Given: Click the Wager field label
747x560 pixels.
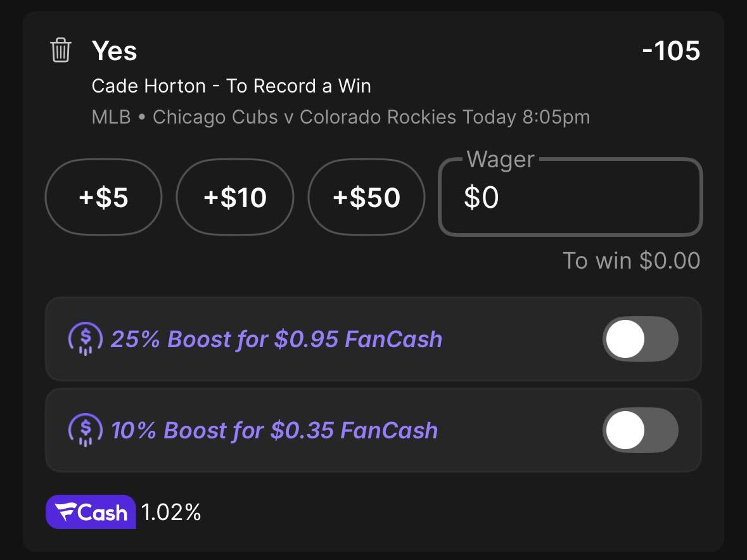Looking at the screenshot, I should [501, 160].
